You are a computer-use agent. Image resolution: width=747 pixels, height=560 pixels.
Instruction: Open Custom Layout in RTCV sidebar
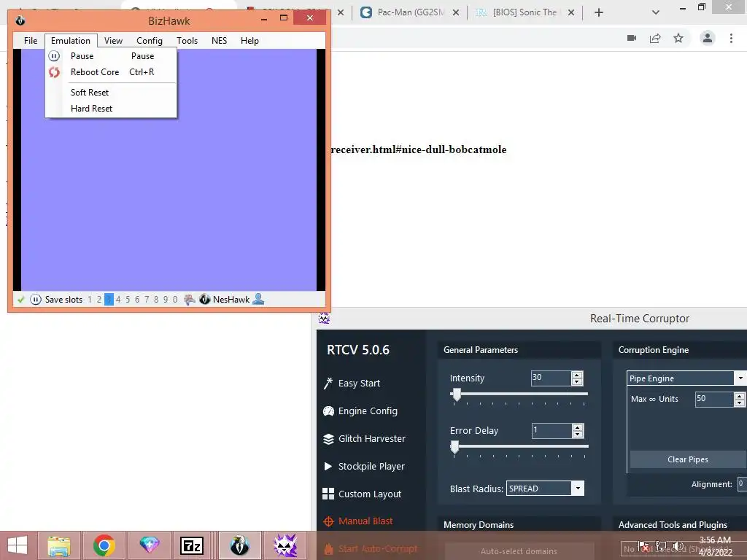click(x=362, y=494)
